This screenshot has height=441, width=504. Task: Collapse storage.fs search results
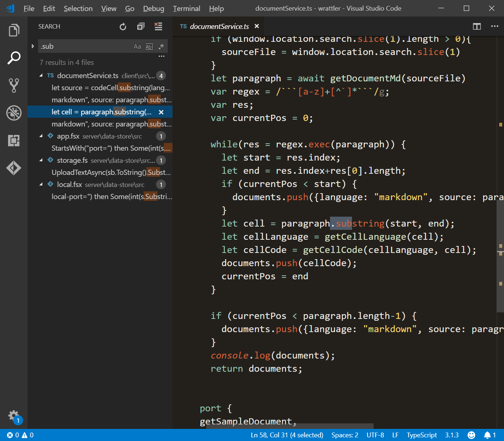(41, 160)
